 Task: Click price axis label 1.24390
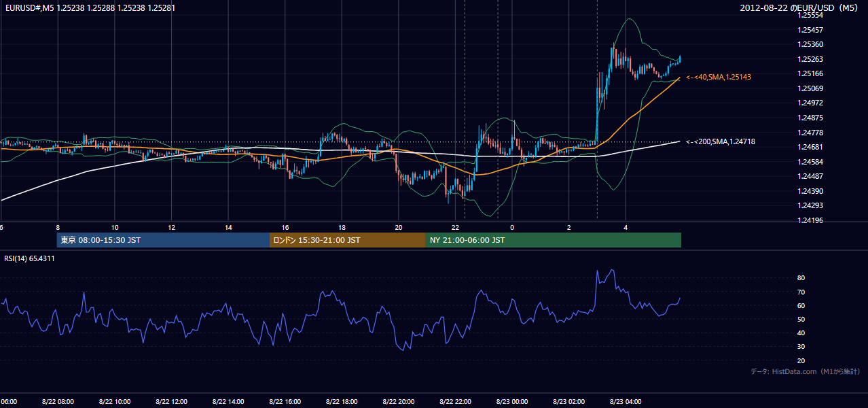click(x=810, y=191)
